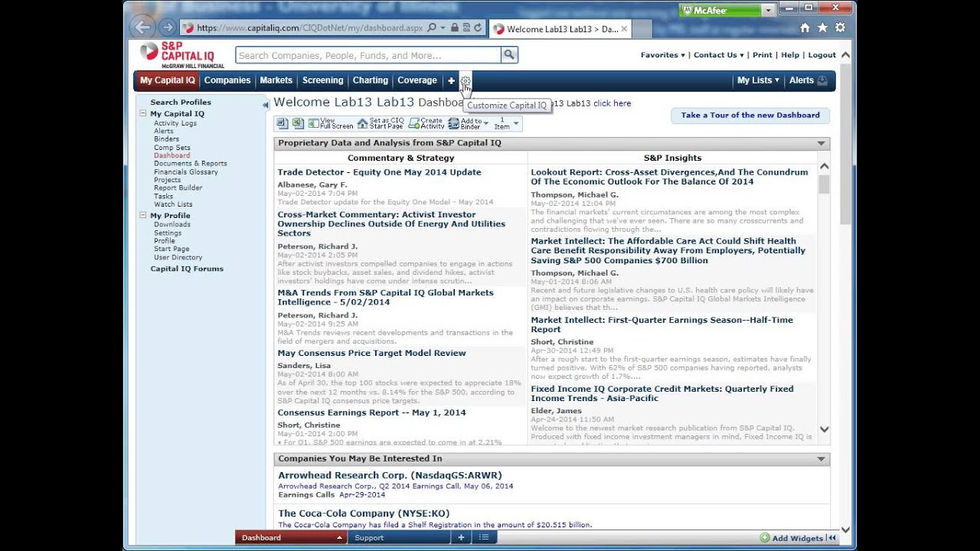
Task: Select Activity Logs in sidebar
Action: [175, 123]
